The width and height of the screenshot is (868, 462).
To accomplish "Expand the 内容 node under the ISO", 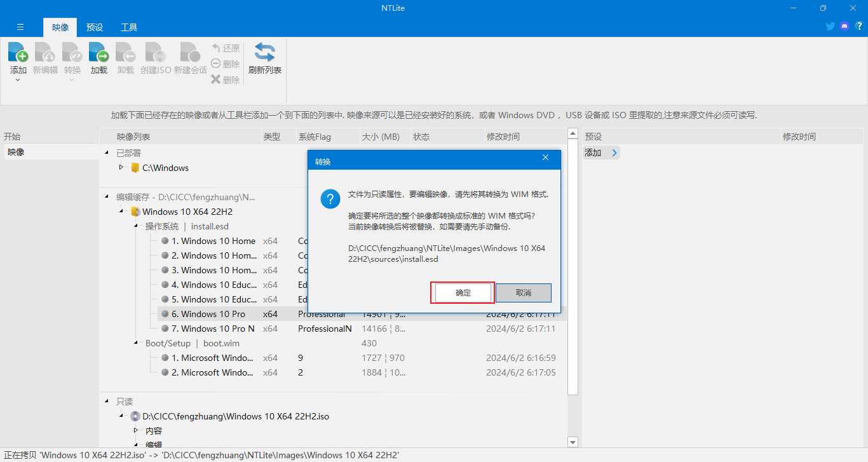I will pos(136,431).
